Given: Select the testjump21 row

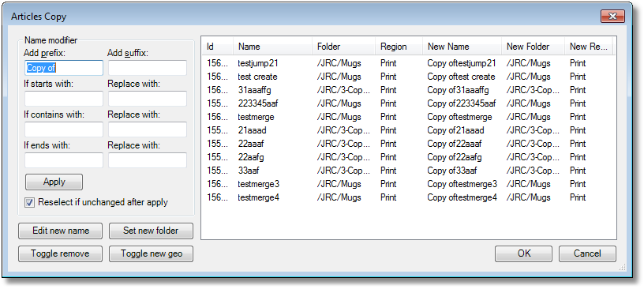Looking at the screenshot, I should pyautogui.click(x=409, y=63).
